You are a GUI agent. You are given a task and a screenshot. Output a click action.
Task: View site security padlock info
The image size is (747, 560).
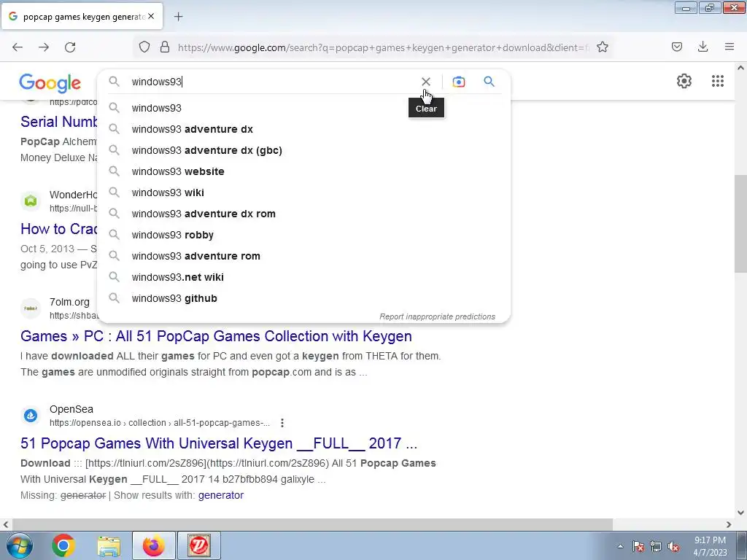click(x=165, y=47)
